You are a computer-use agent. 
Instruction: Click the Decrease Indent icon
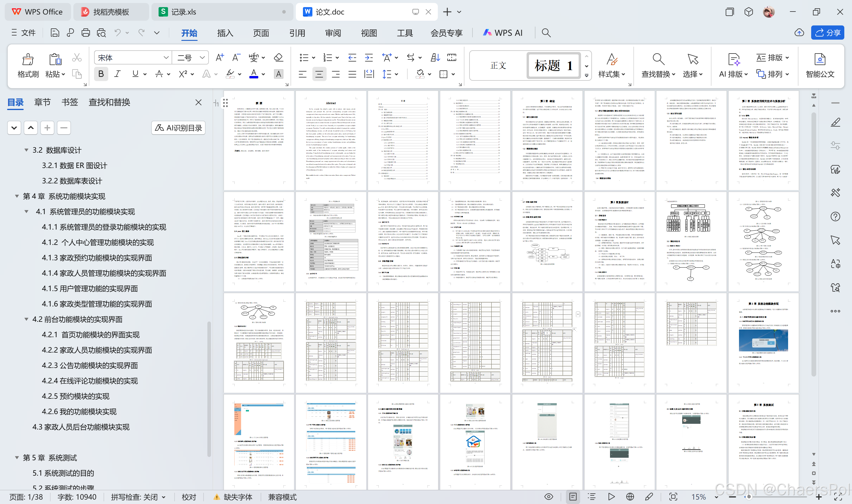tap(352, 57)
